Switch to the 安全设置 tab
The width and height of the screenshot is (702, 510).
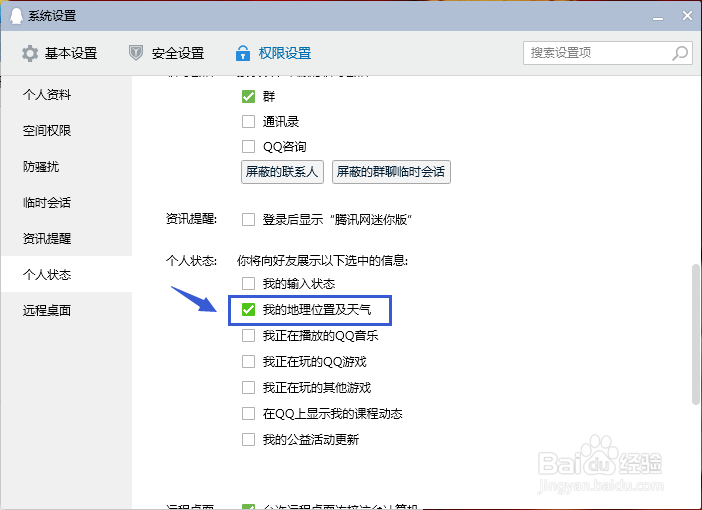pyautogui.click(x=167, y=53)
